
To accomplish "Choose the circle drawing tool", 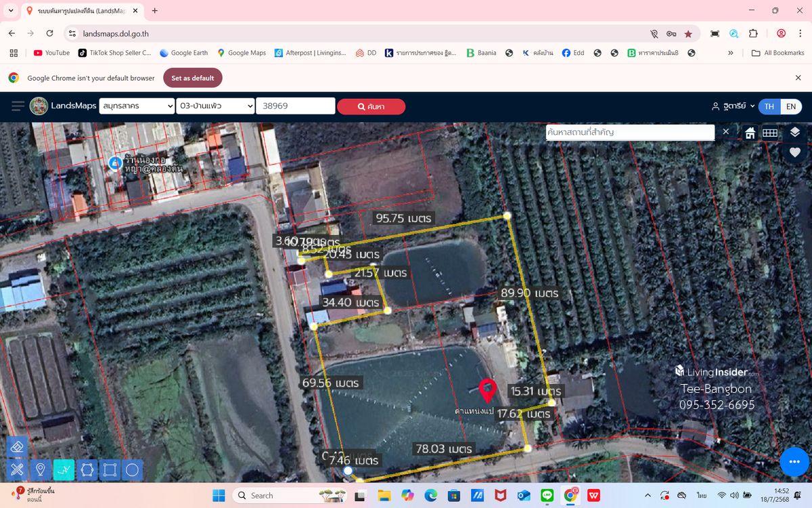I will coord(133,469).
